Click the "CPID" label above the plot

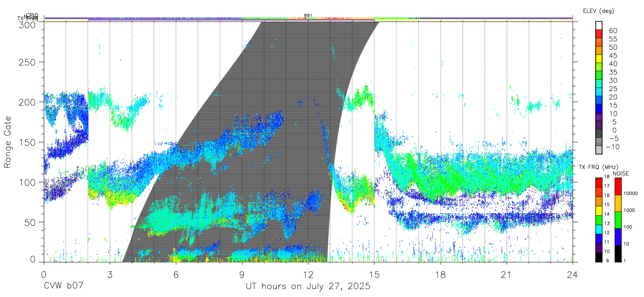(32, 16)
